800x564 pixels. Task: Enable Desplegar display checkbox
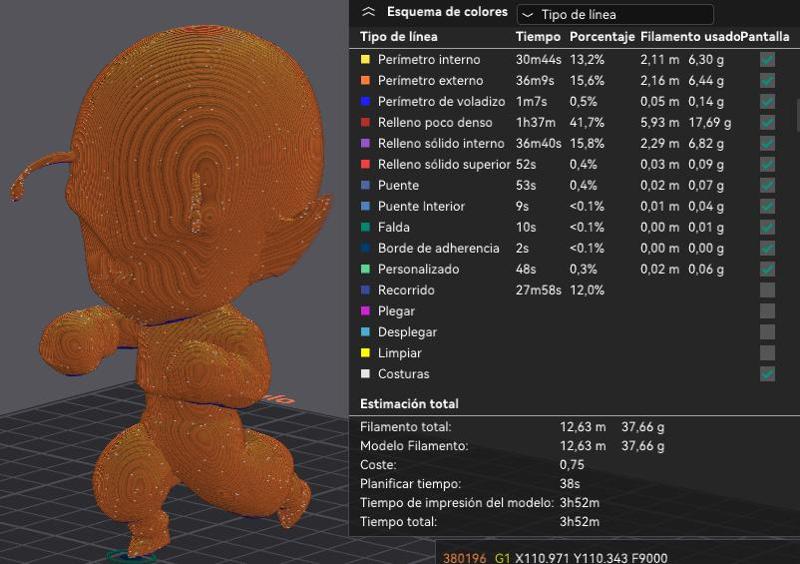coord(767,332)
